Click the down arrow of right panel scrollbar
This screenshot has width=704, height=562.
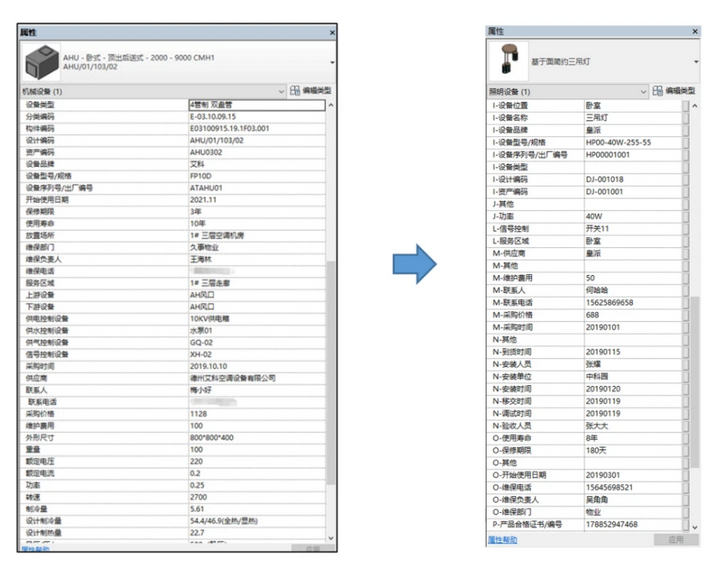pos(695,527)
